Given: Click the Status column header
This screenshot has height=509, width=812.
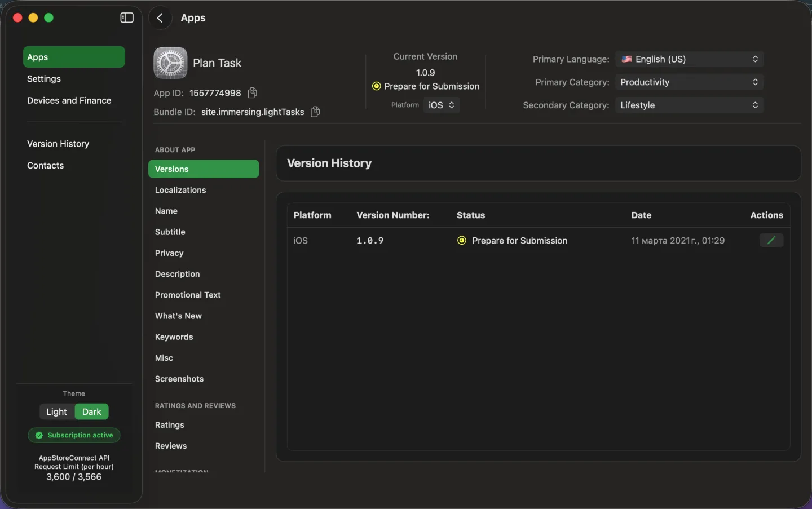Looking at the screenshot, I should (471, 215).
